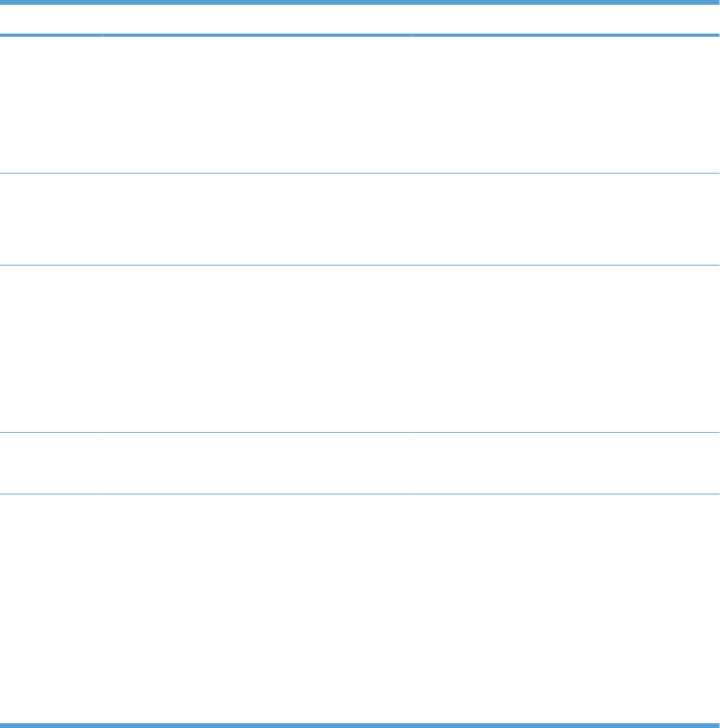Click fourth body row, narrow left cell

[x=51, y=463]
